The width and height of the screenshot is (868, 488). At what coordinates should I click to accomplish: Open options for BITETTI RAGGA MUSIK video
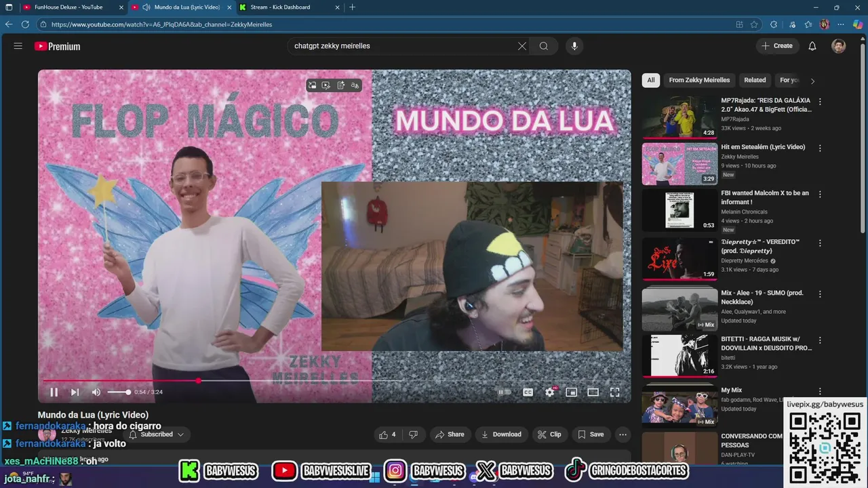click(820, 340)
